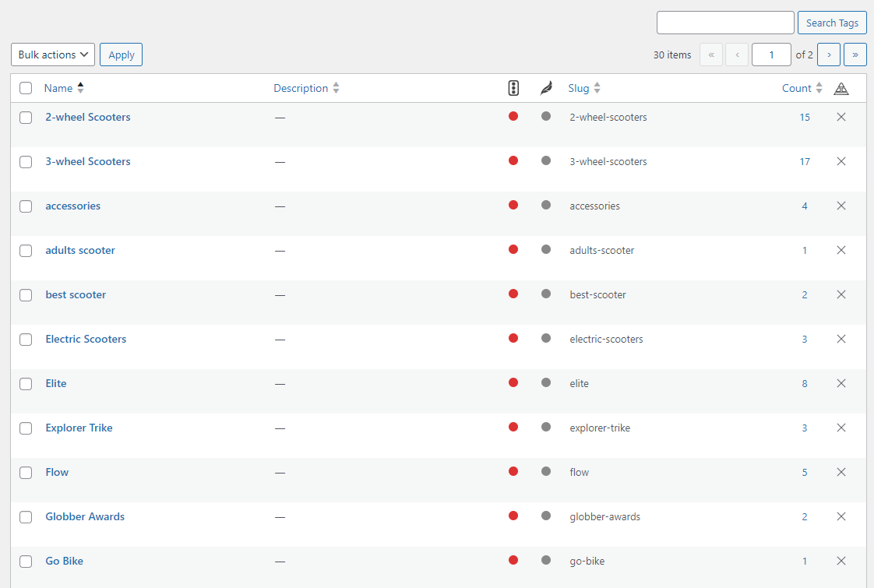Click the X icon in Globber Awards row
The image size is (874, 588).
pyautogui.click(x=841, y=516)
